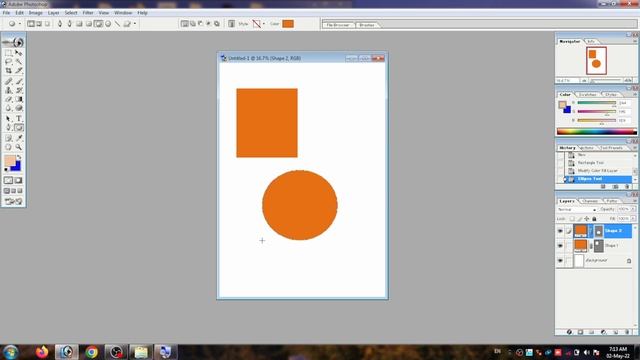Switch to Quick Mask mode
This screenshot has height=360, width=640.
(18, 180)
